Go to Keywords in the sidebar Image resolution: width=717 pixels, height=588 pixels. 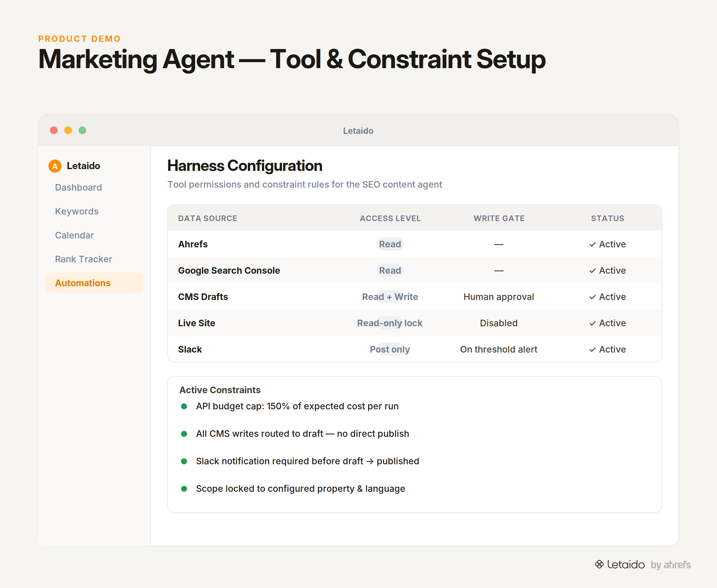pyautogui.click(x=76, y=211)
